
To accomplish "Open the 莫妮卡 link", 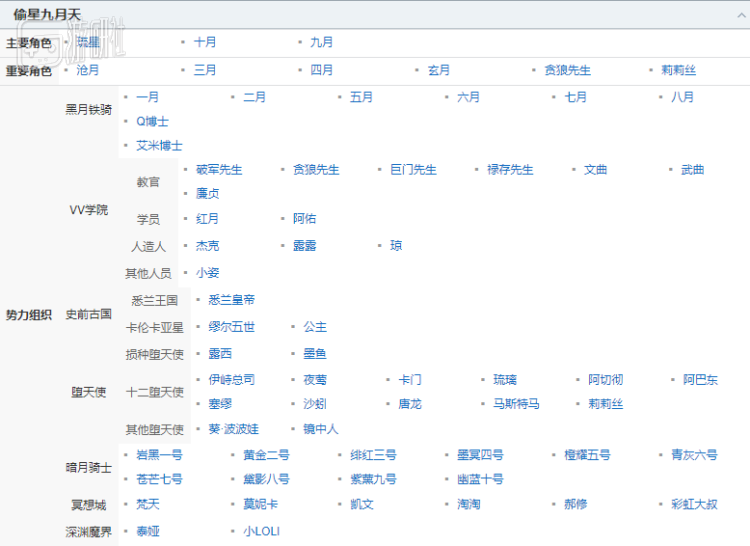I will (x=261, y=504).
